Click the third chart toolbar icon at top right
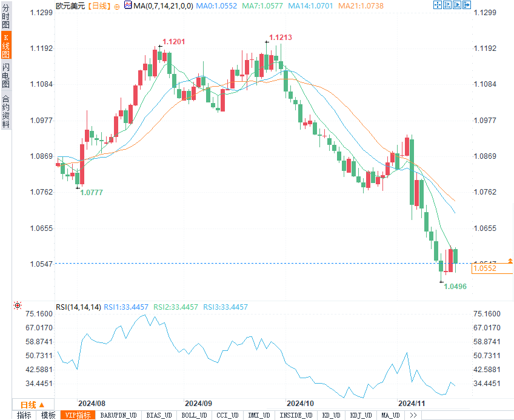Screen dimensions: 514x420 (x=456, y=5)
